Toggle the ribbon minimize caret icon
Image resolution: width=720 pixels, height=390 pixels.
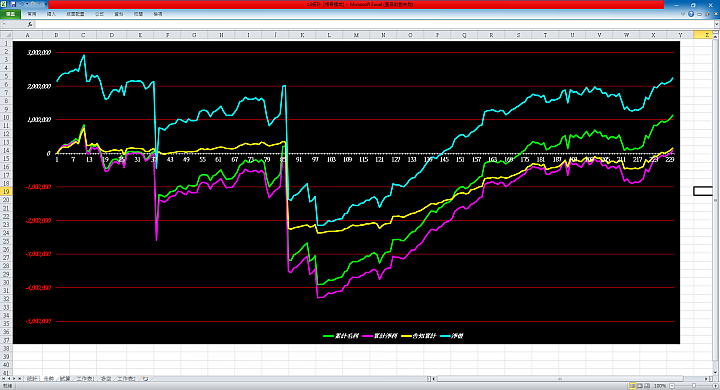point(683,14)
